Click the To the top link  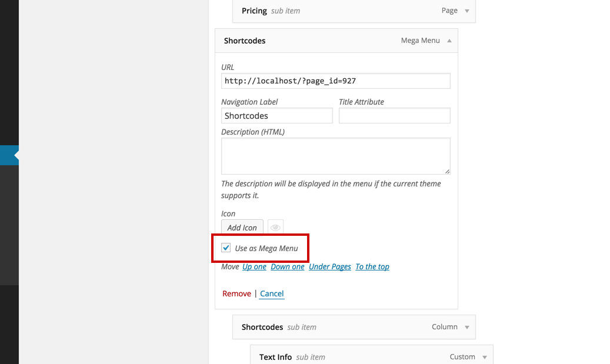[372, 267]
